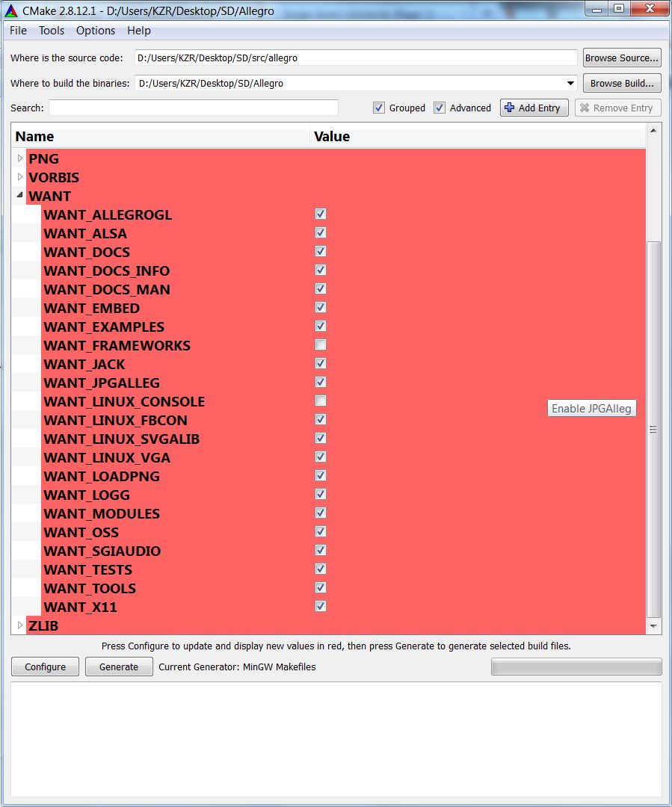Click the plus icon on Add Entry
This screenshot has height=807, width=672.
[x=509, y=108]
